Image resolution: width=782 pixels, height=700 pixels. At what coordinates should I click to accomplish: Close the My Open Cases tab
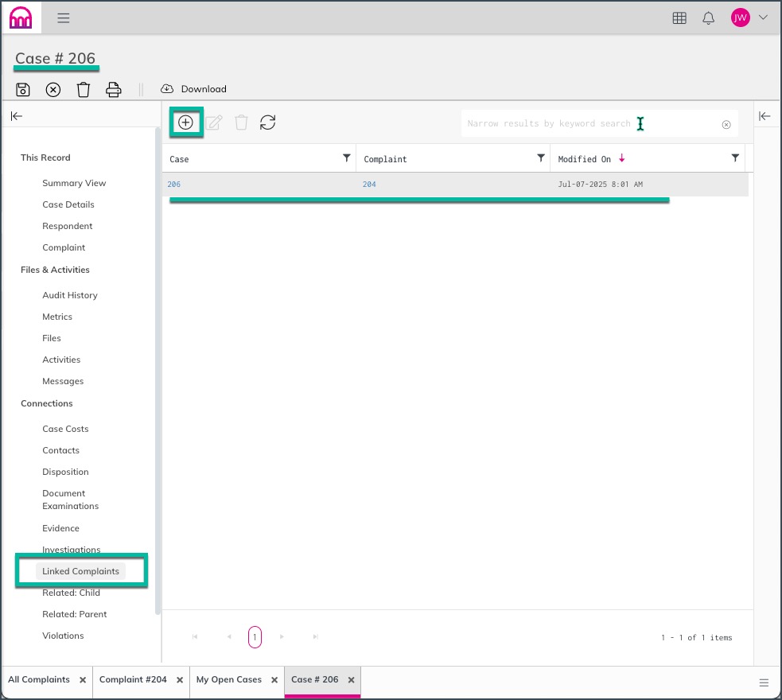coord(274,680)
